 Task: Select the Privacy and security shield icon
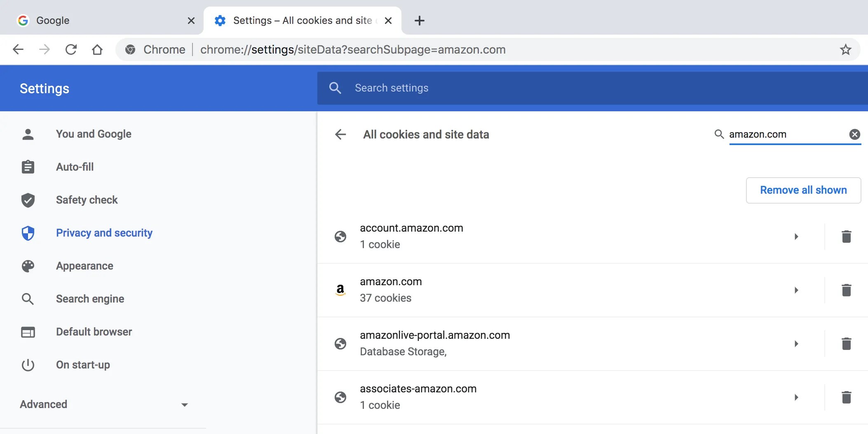(x=28, y=233)
